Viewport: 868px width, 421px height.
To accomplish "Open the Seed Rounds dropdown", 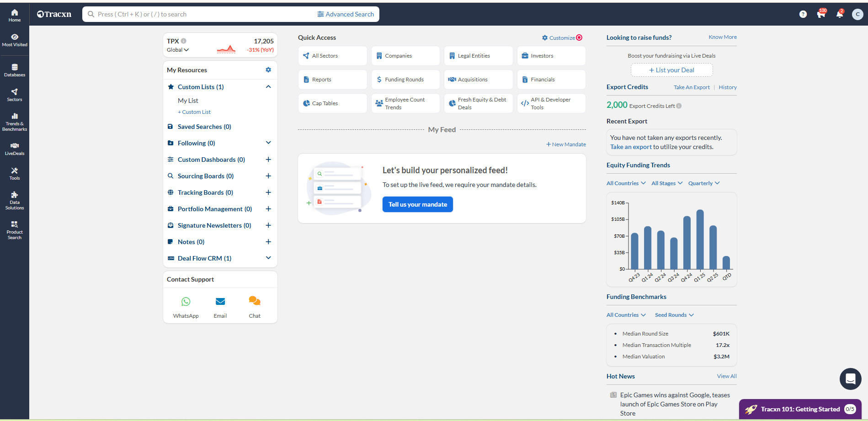I will pos(674,315).
